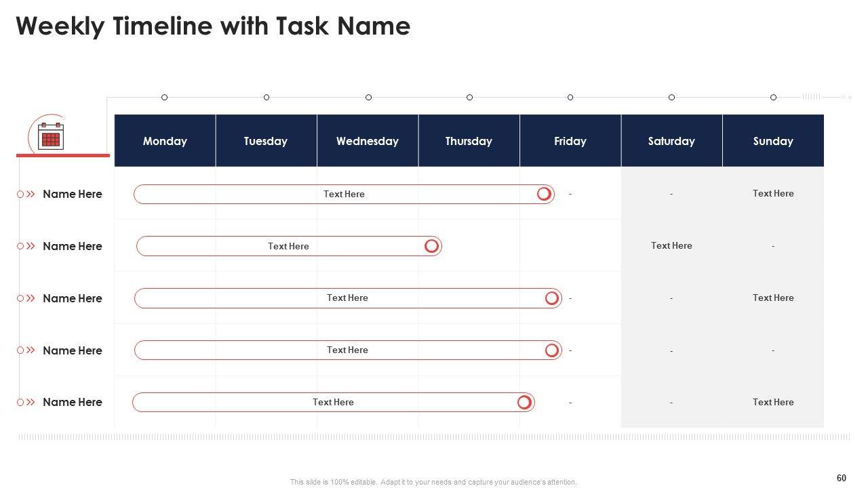Select the timeline dot above Thursday
The height and width of the screenshot is (488, 868).
click(x=469, y=98)
